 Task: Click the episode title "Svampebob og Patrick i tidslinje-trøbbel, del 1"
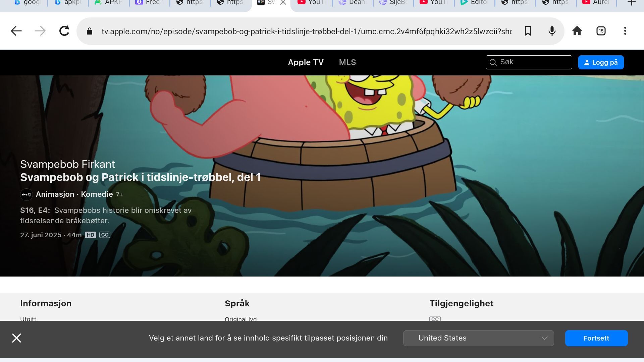(x=141, y=177)
